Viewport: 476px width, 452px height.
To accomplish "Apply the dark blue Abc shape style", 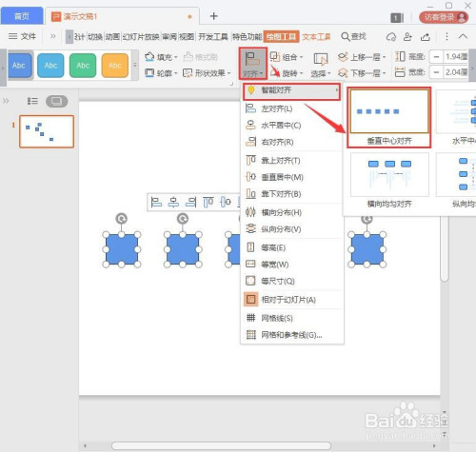I will pos(20,66).
